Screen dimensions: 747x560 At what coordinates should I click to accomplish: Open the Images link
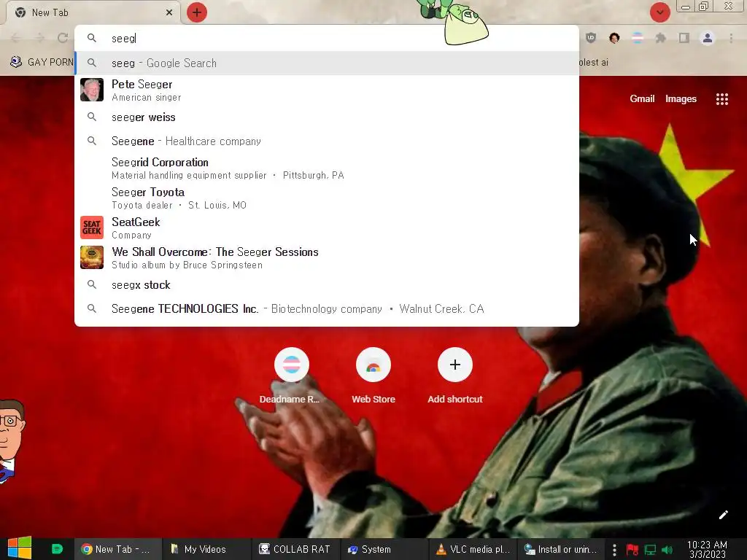[681, 98]
